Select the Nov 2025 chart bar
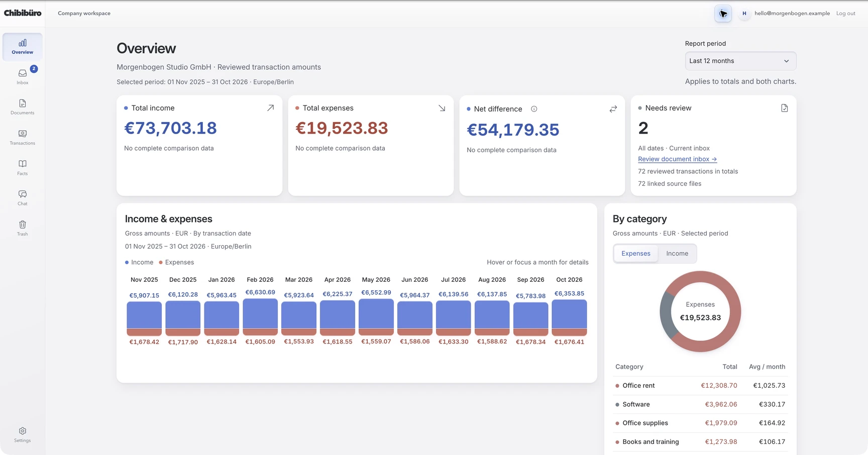868x455 pixels. tap(144, 318)
